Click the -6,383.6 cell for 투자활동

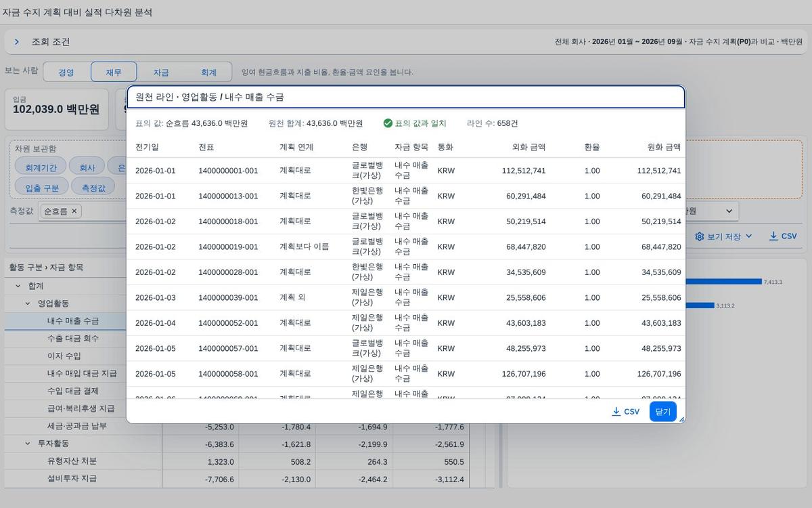click(x=200, y=444)
